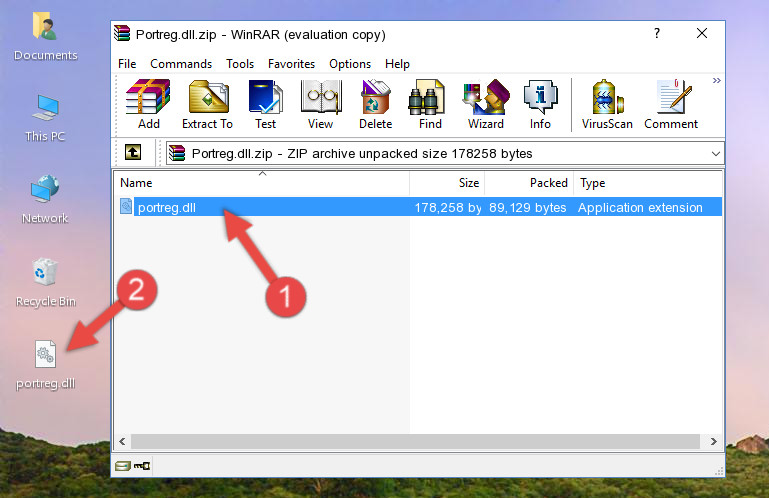Select the Documents desktop icon
The width and height of the screenshot is (769, 498).
click(45, 37)
